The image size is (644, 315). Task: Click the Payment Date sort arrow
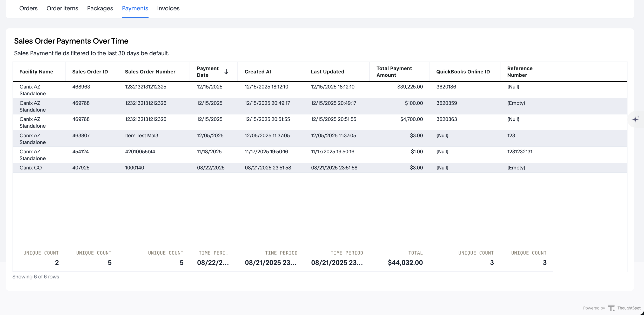coord(226,72)
